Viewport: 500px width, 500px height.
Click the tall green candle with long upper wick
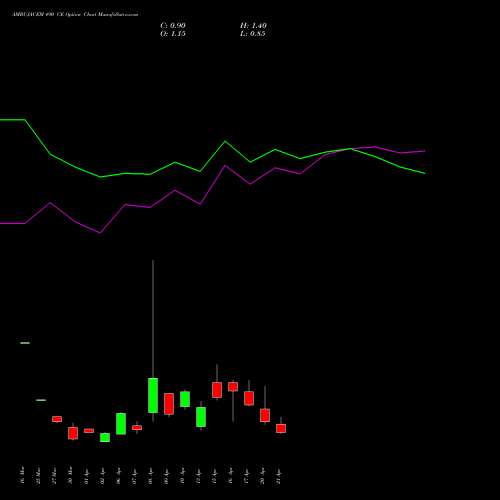[153, 395]
